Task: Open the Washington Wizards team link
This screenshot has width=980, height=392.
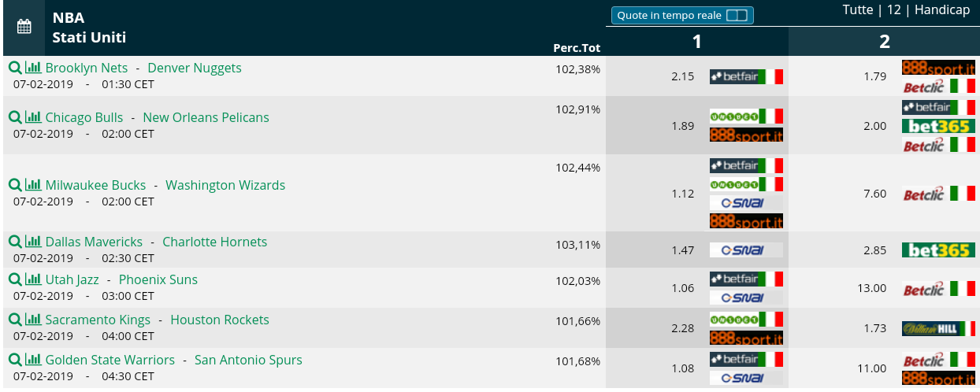Action: click(225, 185)
